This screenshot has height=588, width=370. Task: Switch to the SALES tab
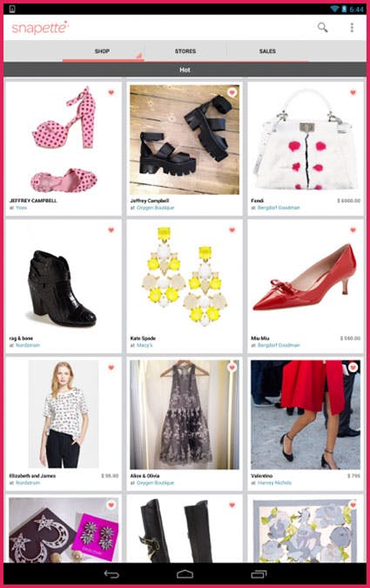click(x=267, y=51)
